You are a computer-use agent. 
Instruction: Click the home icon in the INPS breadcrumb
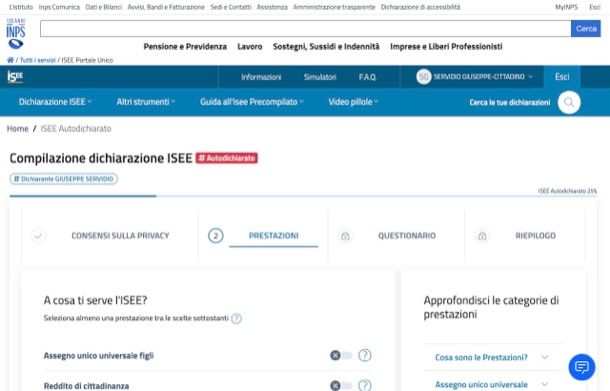(x=10, y=60)
